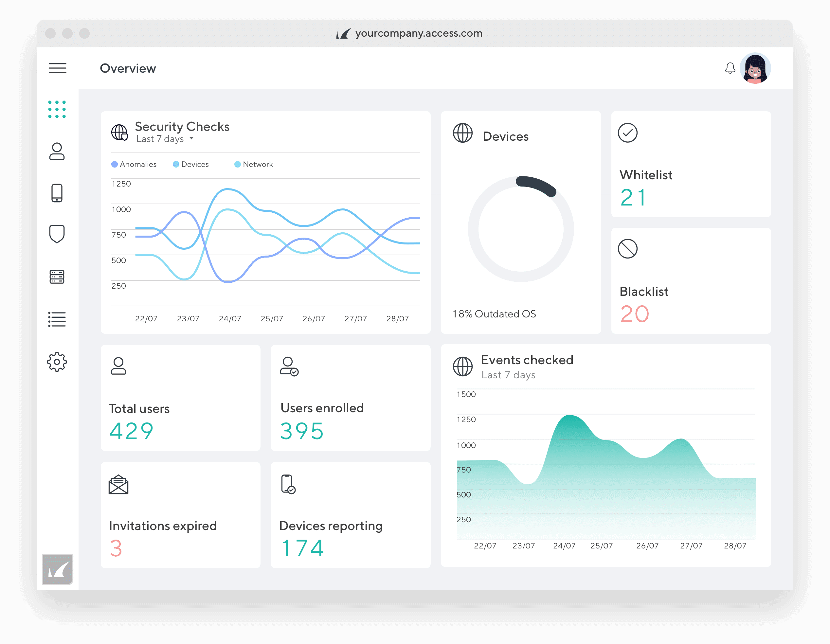The width and height of the screenshot is (830, 644).
Task: Click the Security Checks heading
Action: point(182,127)
